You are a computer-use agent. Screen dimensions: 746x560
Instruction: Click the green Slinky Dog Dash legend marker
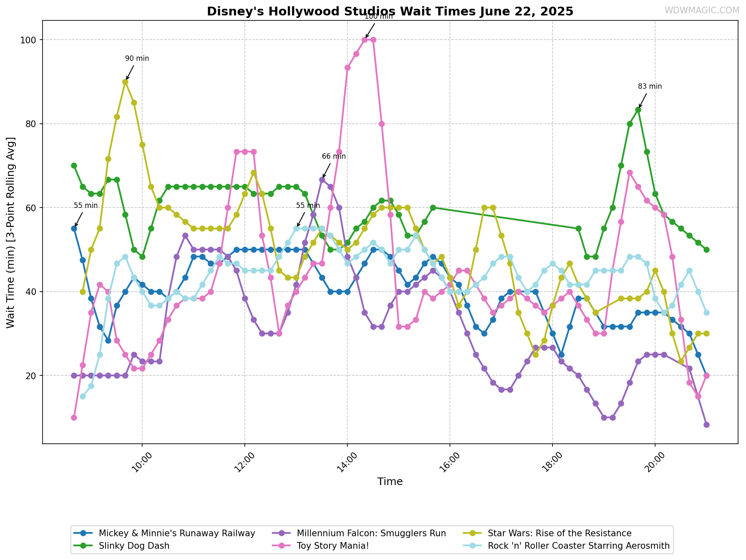(83, 546)
